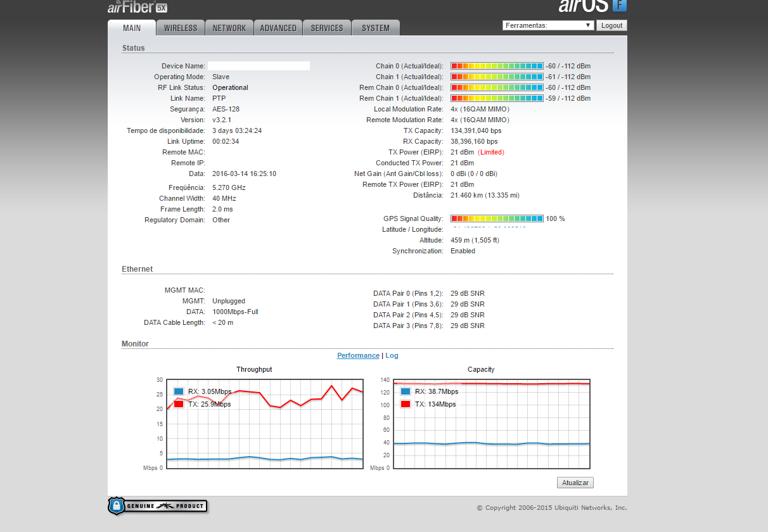
Task: Click the Capacity graph
Action: tap(492, 424)
